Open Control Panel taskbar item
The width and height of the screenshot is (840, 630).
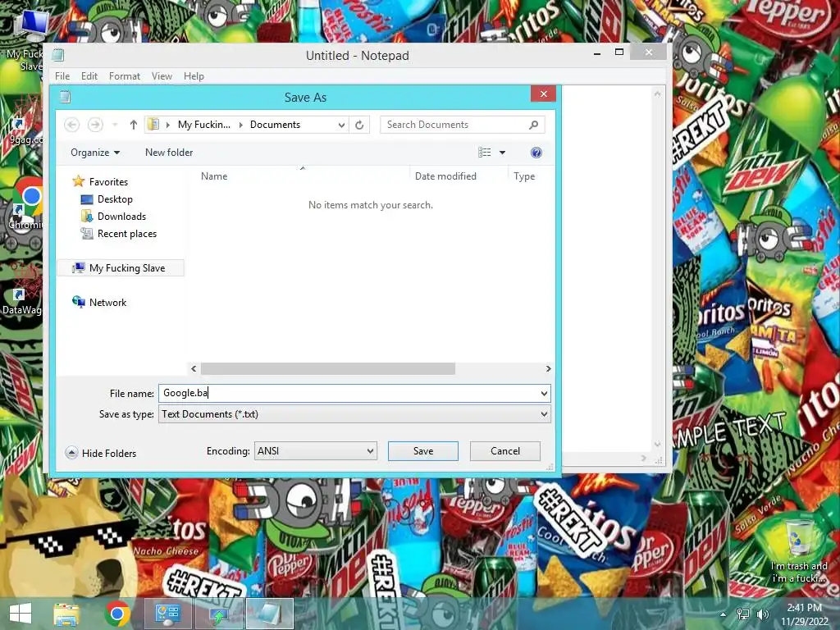point(167,614)
